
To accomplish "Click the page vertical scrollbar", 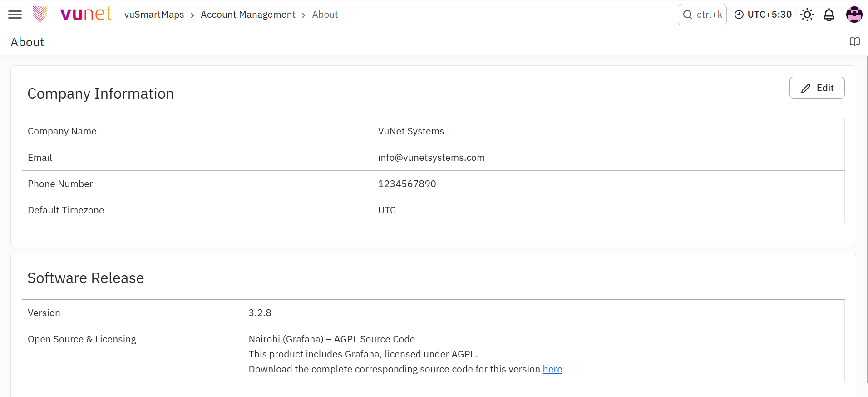I will point(867,218).
